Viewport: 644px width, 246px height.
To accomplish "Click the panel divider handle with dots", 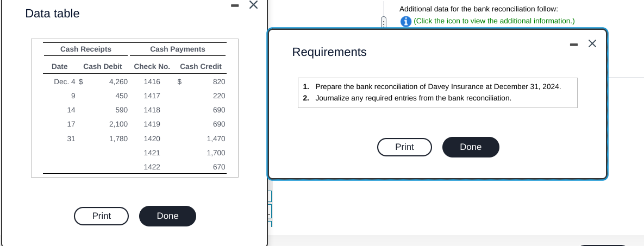I will click(384, 22).
